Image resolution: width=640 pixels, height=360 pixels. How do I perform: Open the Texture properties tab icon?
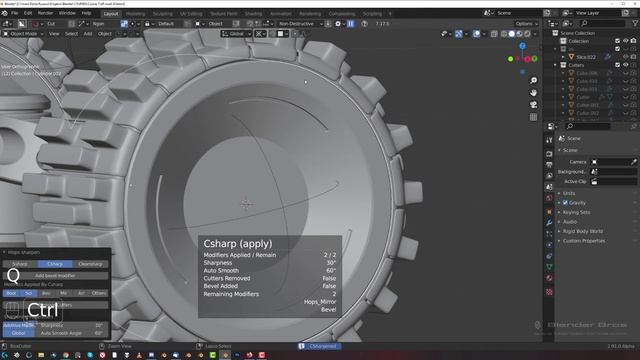(549, 292)
